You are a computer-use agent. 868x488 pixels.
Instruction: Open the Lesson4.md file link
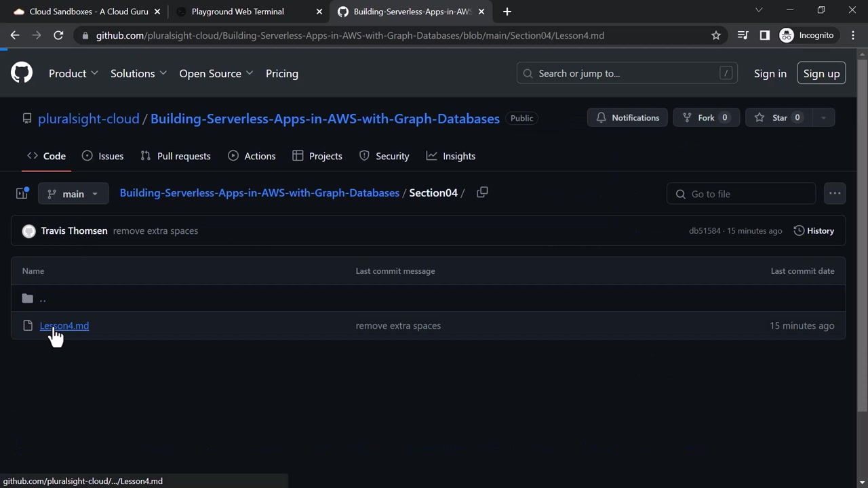[64, 325]
